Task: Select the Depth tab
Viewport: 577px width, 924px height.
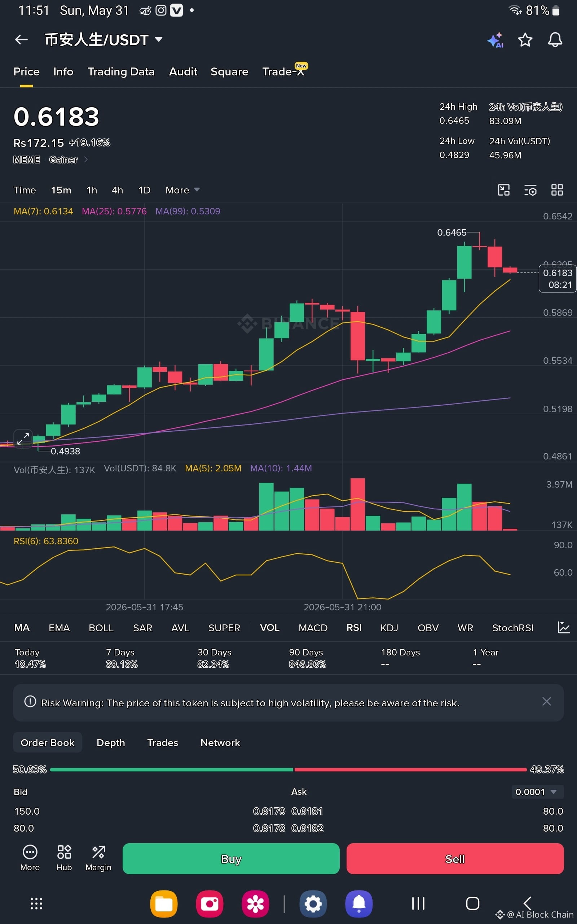Action: 111,743
